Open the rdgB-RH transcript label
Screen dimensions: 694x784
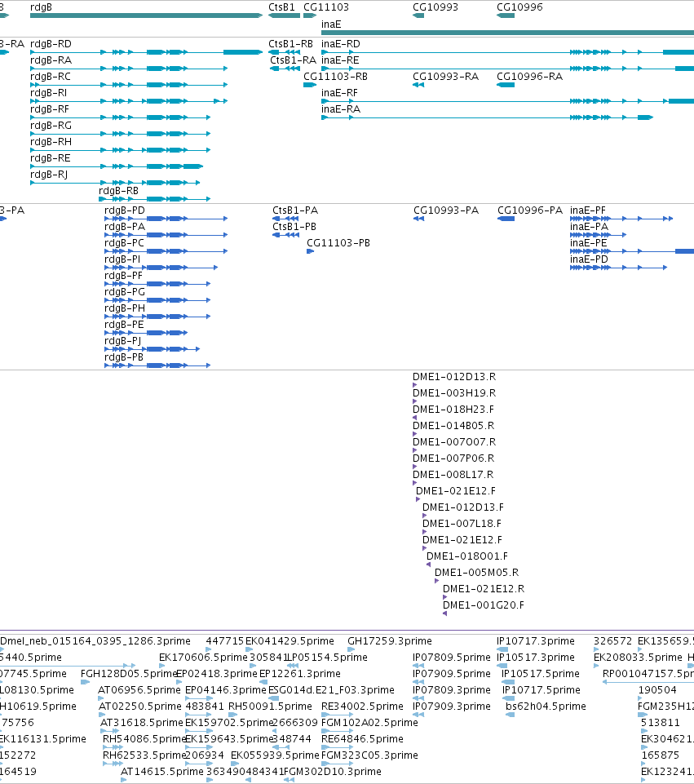click(x=51, y=141)
